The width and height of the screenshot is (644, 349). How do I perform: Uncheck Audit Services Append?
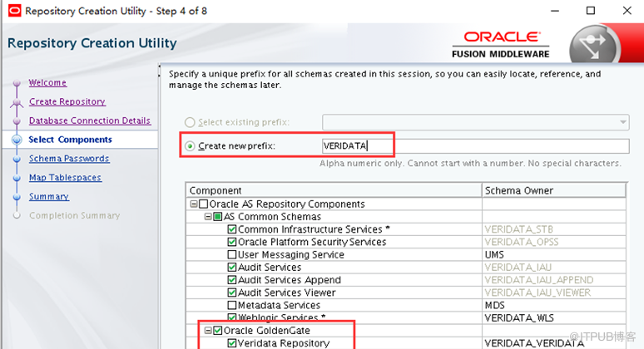[x=232, y=280]
